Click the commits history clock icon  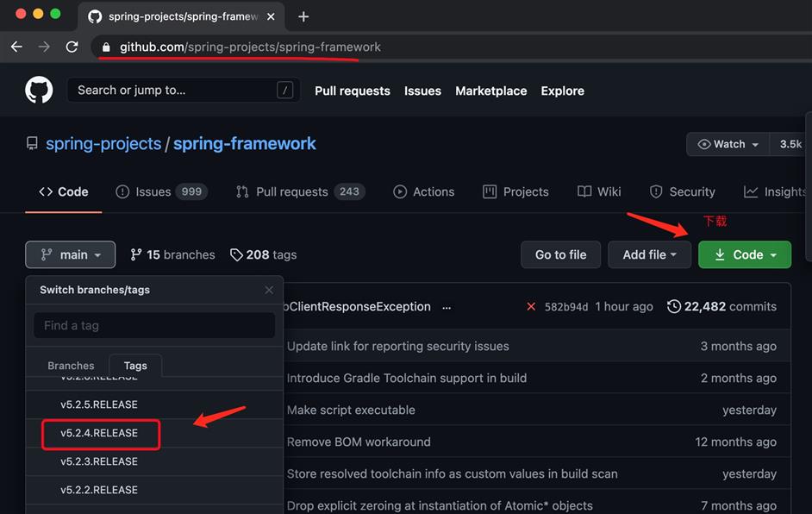coord(674,307)
